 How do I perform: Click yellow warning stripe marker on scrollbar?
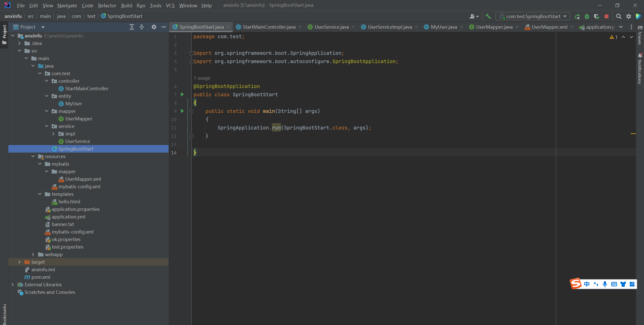[633, 133]
